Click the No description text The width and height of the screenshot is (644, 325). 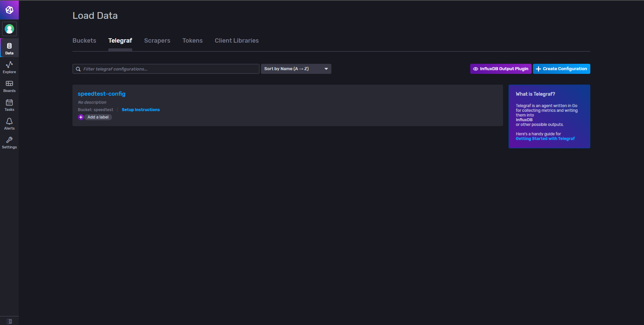coord(92,102)
